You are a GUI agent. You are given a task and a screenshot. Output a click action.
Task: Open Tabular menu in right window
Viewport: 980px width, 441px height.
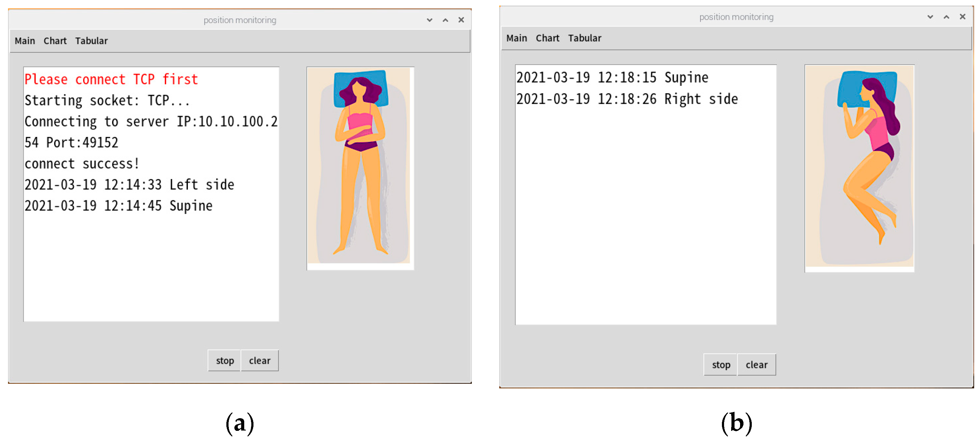click(584, 38)
